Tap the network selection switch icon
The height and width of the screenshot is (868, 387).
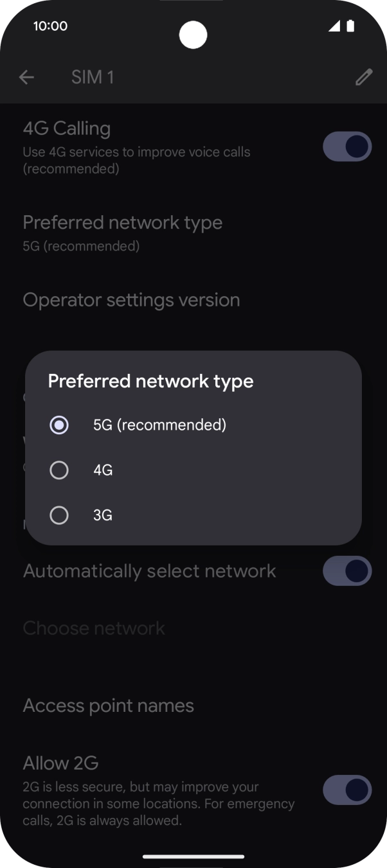point(347,571)
